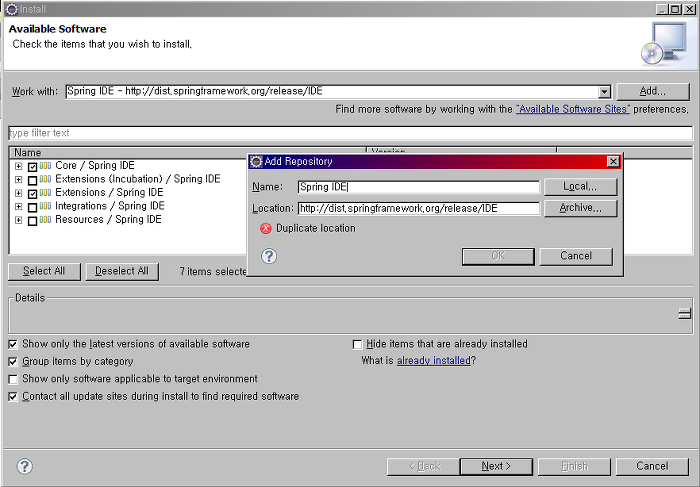
Task: Expand Extensions (Incubation) / Spring IDE node
Action: [18, 179]
